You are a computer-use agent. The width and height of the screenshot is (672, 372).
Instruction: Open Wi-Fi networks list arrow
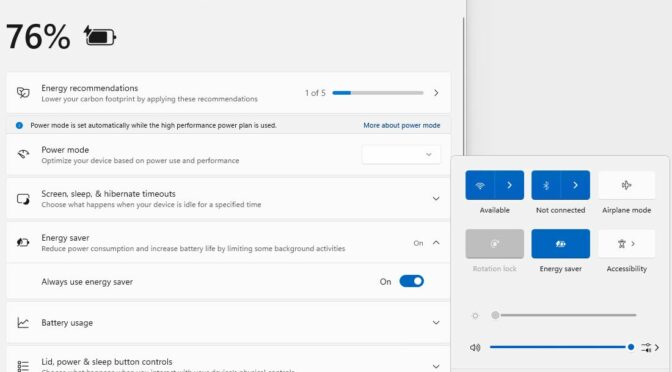coord(509,185)
